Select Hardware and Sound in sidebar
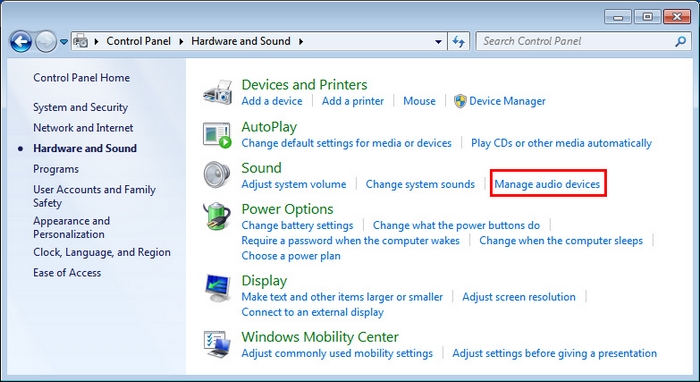This screenshot has height=382, width=700. pyautogui.click(x=85, y=148)
